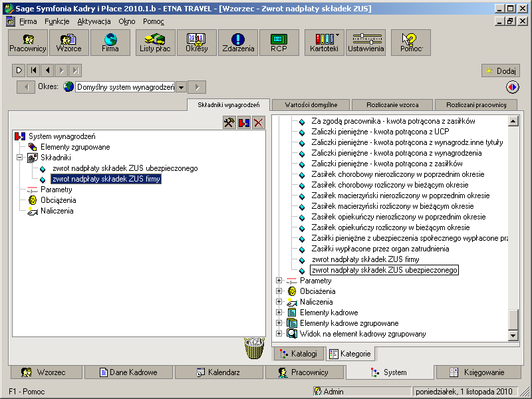Click the hammer and wrench tools icon
532x399 pixels.
pos(229,122)
